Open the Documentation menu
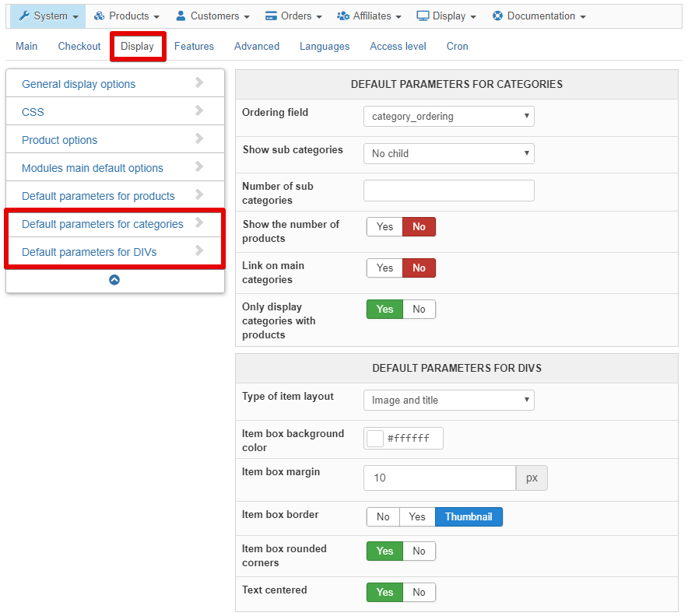This screenshot has height=616, width=688. click(539, 16)
